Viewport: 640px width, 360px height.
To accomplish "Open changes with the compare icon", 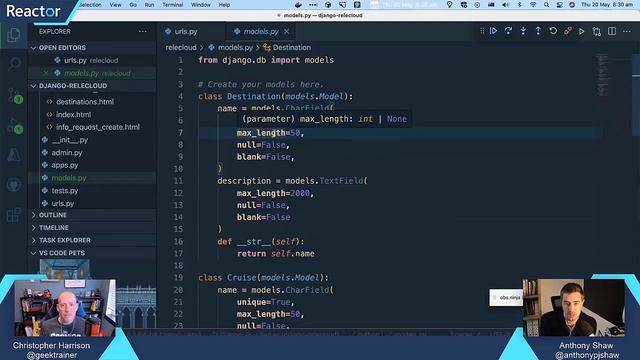I will pos(597,31).
